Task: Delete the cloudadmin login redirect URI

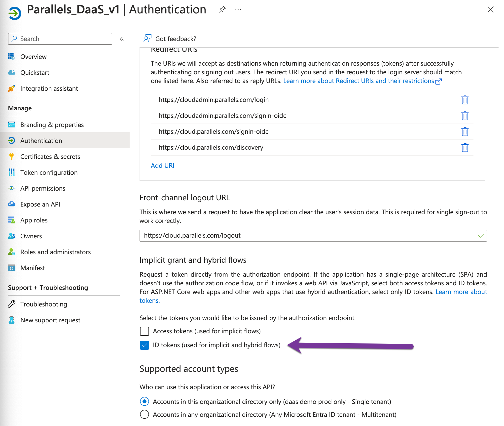Action: 465,100
